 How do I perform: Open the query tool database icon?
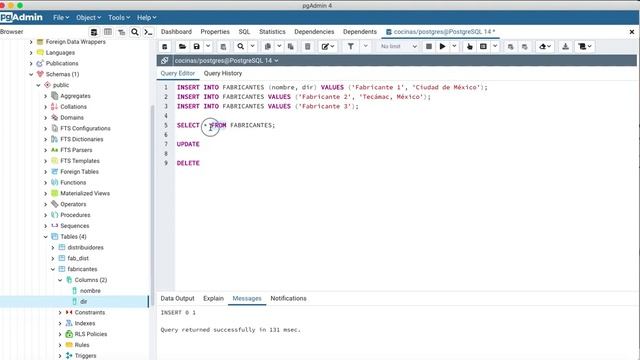164,47
